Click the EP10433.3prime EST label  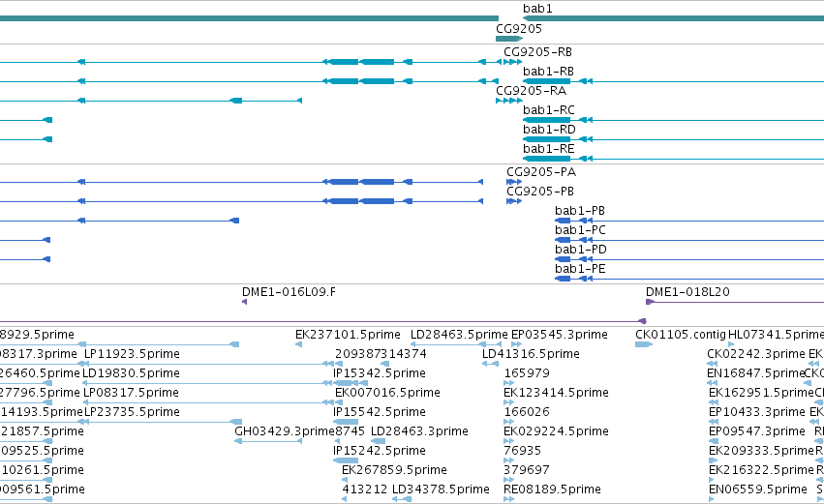[x=757, y=413]
